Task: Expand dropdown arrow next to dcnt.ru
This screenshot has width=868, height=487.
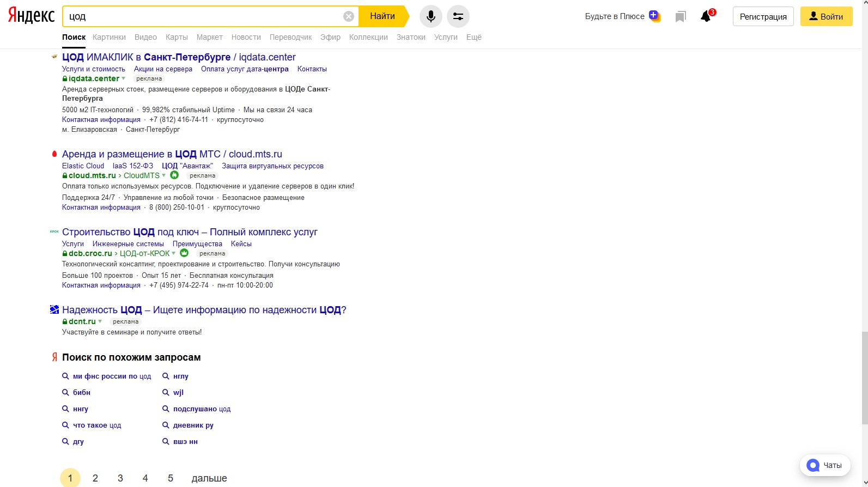Action: coord(100,321)
